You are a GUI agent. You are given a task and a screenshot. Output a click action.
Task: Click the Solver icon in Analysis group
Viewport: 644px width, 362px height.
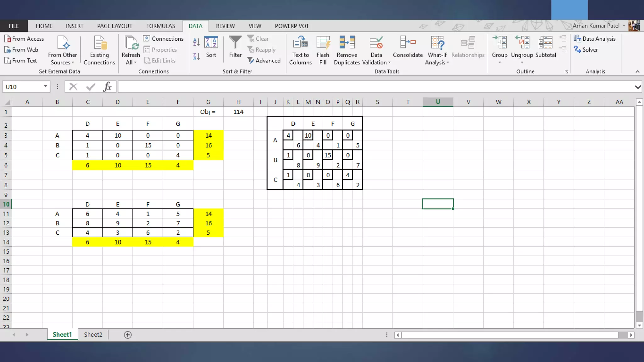tap(577, 50)
